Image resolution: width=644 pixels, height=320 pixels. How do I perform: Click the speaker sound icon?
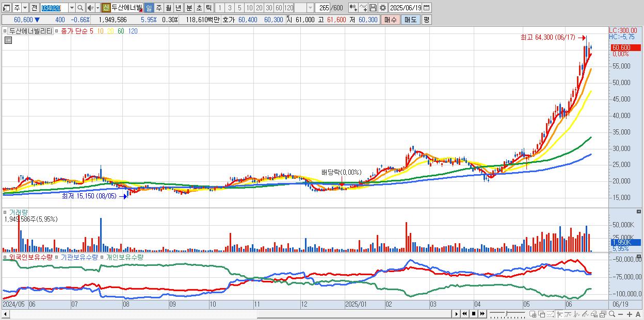[90, 8]
